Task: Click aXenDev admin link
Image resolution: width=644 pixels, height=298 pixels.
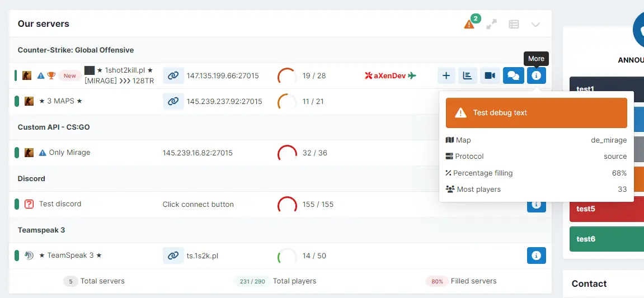Action: point(390,75)
